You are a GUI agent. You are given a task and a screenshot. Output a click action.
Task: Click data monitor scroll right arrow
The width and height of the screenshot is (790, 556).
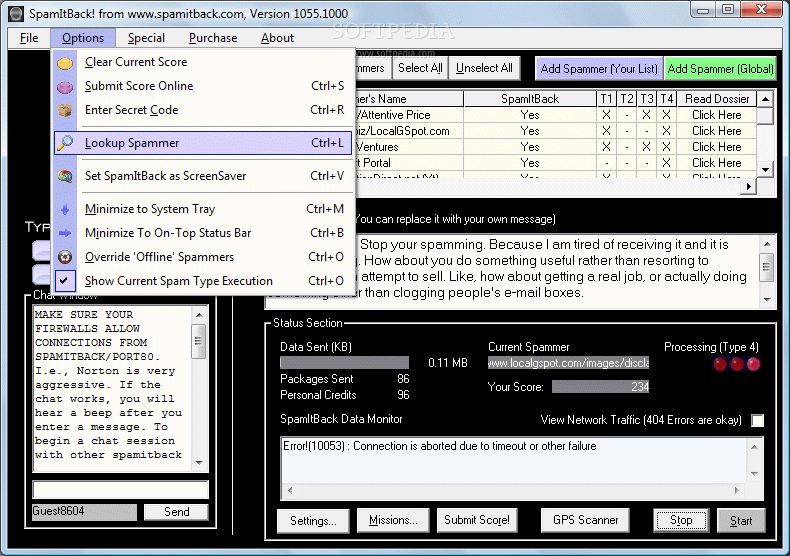tap(736, 490)
